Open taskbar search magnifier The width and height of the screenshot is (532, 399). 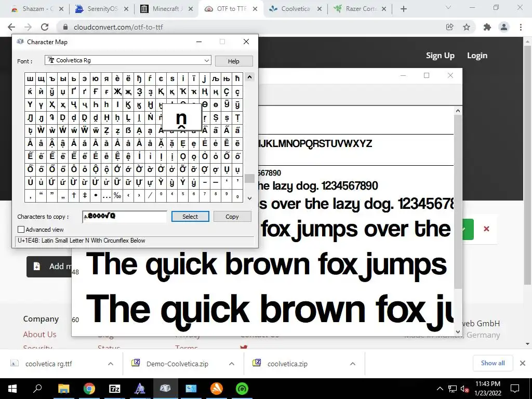coord(37,388)
